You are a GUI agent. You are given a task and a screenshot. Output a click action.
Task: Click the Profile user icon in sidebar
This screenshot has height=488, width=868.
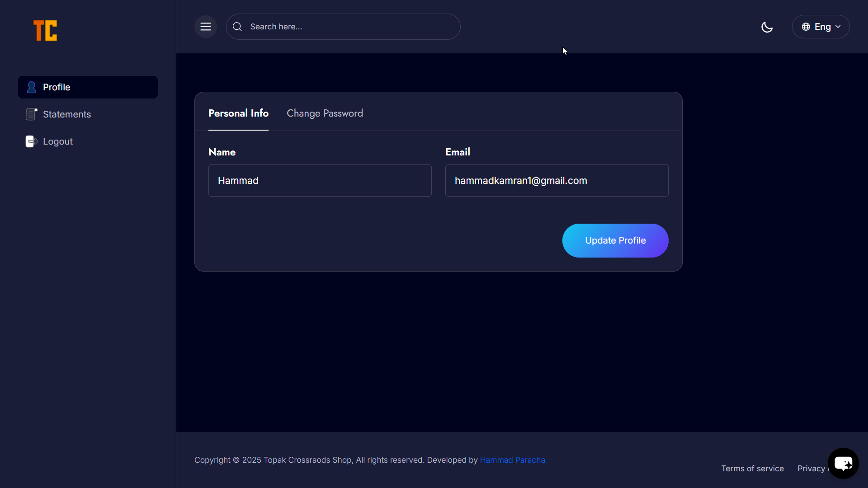[x=31, y=87]
